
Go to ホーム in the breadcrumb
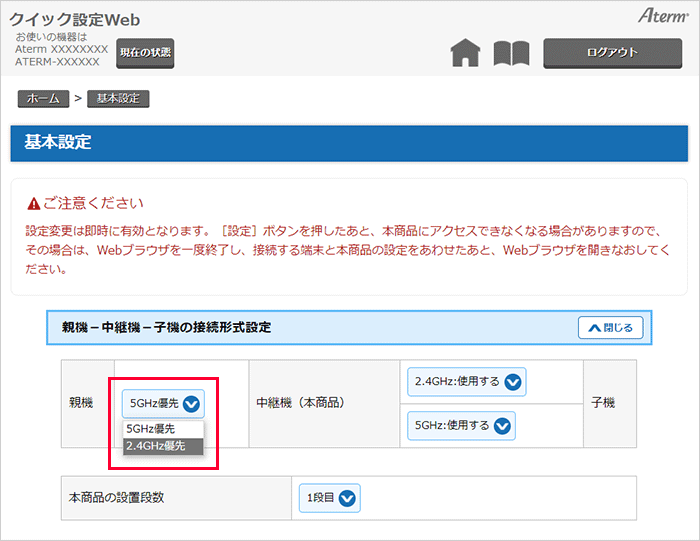pos(43,99)
